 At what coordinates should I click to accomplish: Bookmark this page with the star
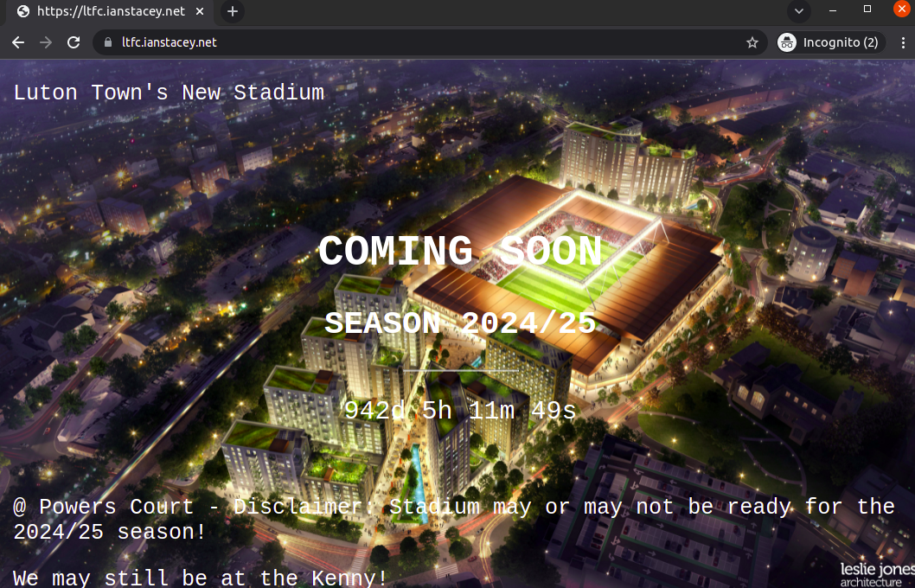752,42
